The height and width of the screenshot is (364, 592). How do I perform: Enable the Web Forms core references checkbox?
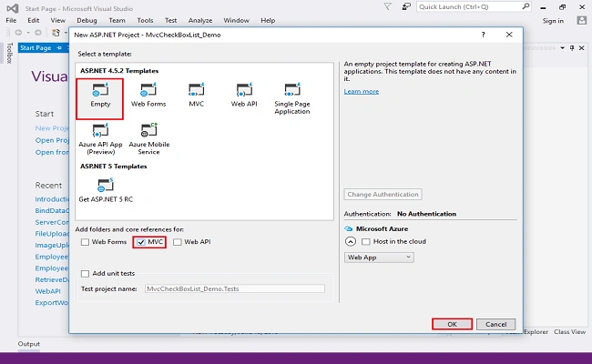pos(85,242)
